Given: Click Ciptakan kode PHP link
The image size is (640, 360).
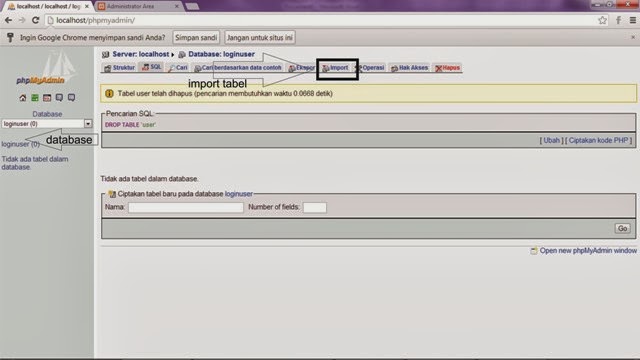Looking at the screenshot, I should coord(598,140).
